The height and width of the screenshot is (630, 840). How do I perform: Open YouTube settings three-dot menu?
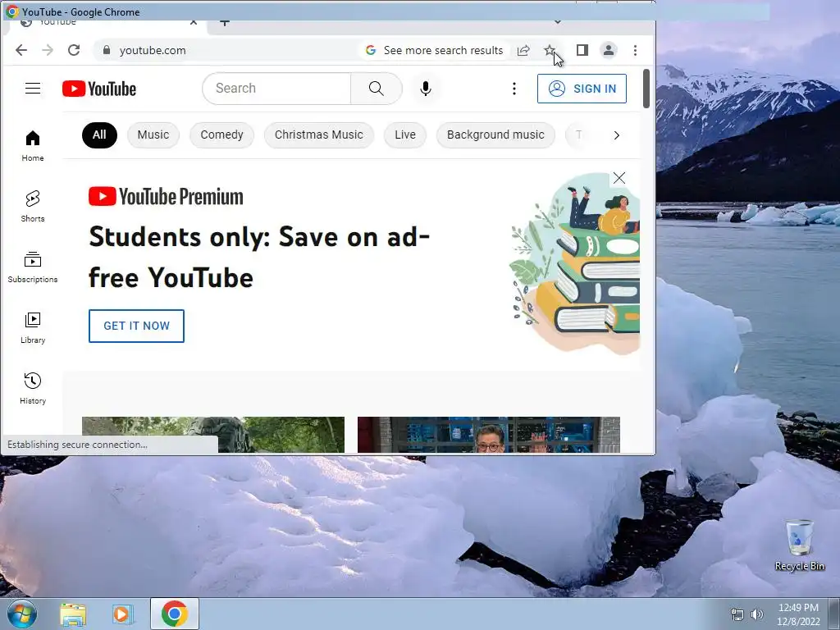click(x=514, y=89)
